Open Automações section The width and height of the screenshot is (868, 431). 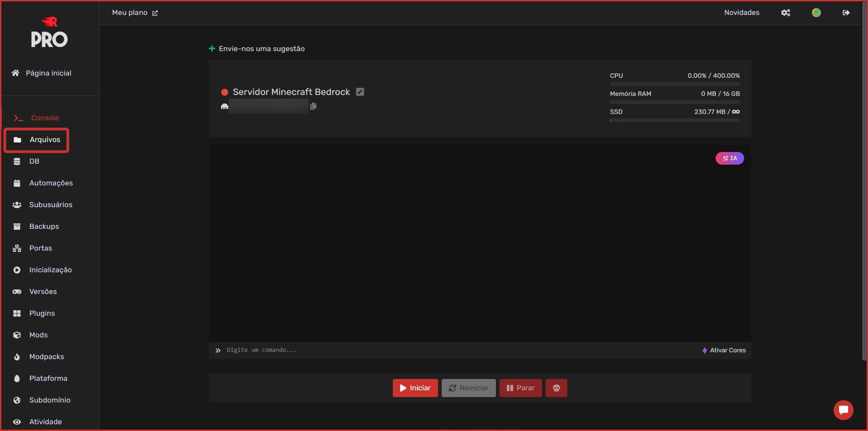click(x=43, y=183)
